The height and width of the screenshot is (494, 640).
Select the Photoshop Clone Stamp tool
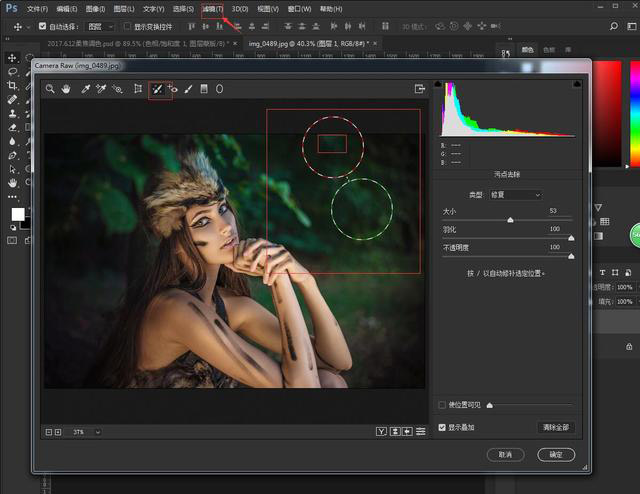point(12,113)
